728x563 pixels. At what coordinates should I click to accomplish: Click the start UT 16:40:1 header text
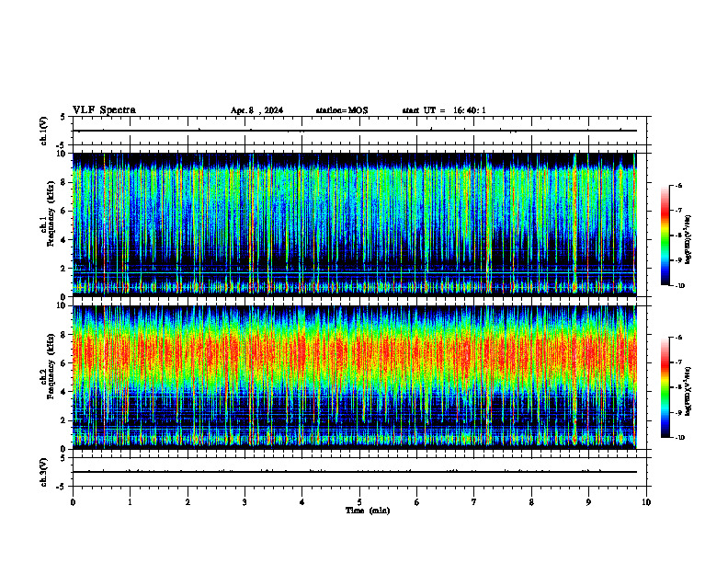click(444, 110)
